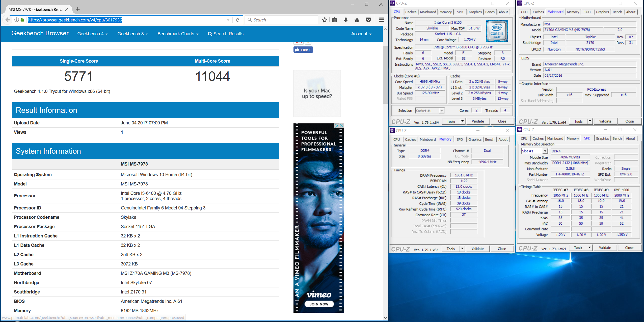Click BIOS date 03/17/2016 field
This screenshot has width=644, height=322.
click(x=590, y=75)
